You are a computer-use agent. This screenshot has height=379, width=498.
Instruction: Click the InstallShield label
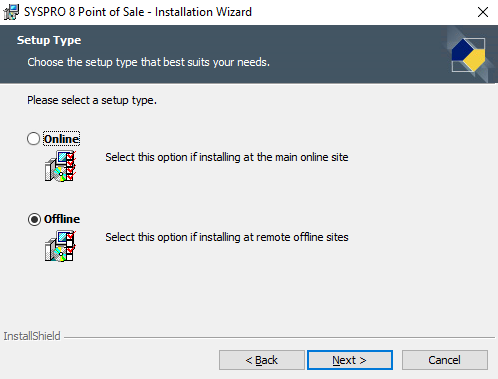32,336
